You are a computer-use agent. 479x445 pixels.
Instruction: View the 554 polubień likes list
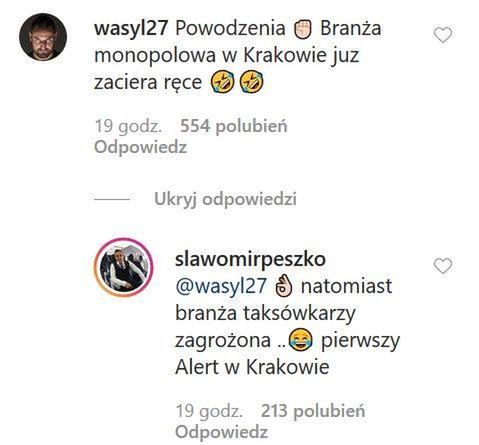coord(234,127)
